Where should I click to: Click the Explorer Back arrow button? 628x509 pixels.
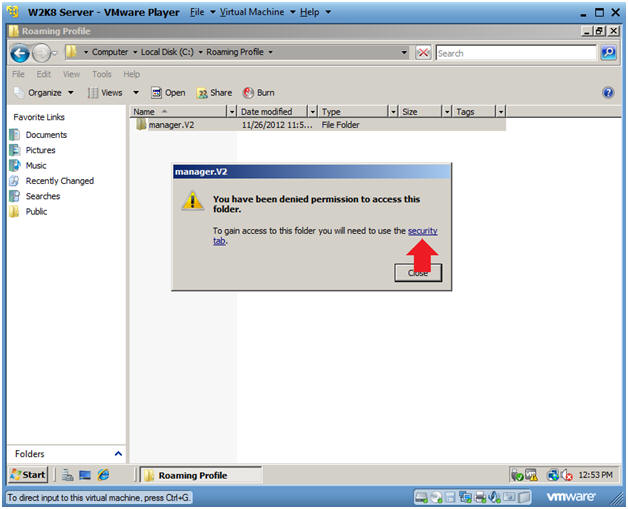pos(20,53)
